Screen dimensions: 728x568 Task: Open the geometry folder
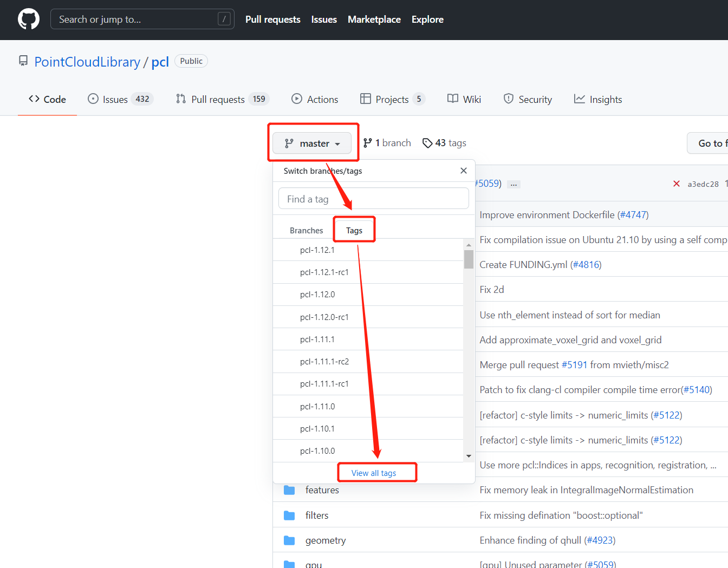326,540
